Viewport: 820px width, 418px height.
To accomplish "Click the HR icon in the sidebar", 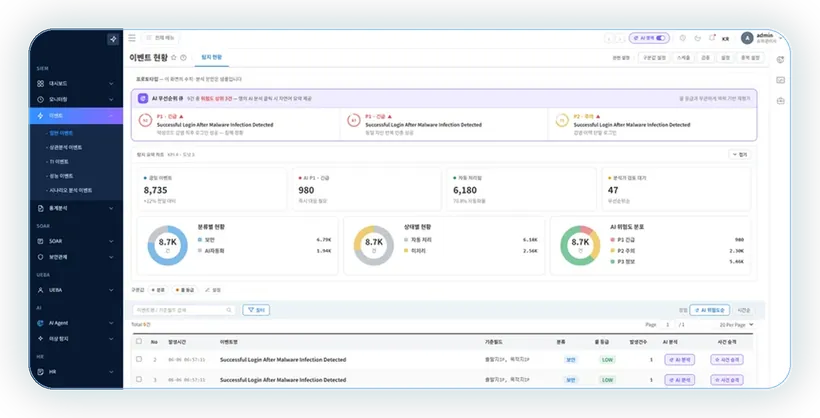I will pyautogui.click(x=40, y=371).
